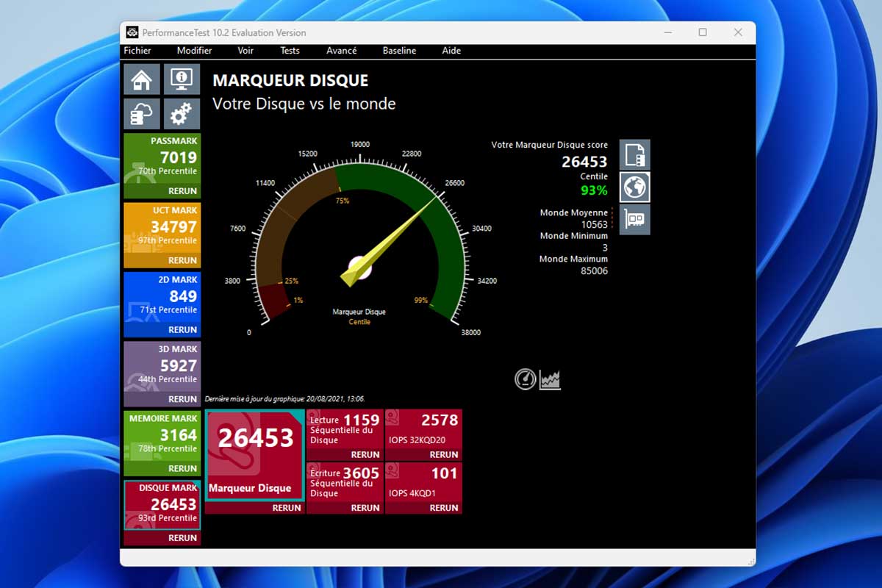
Task: Show the local disk results document icon
Action: [x=635, y=155]
